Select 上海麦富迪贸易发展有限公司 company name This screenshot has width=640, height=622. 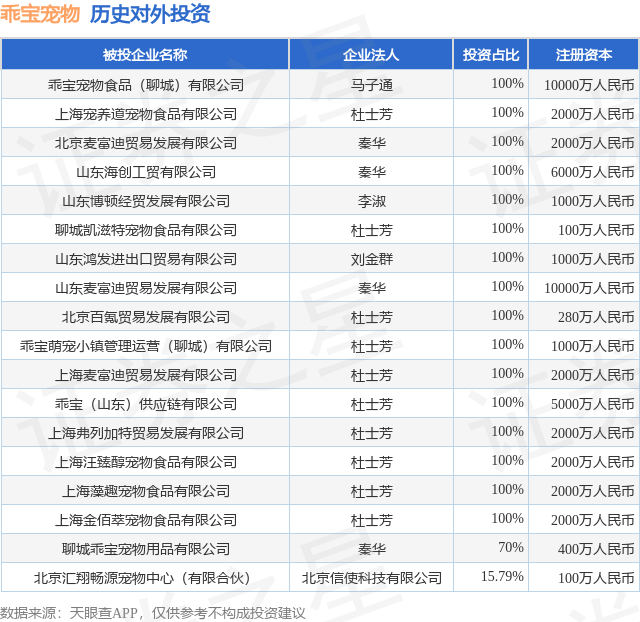click(x=146, y=375)
